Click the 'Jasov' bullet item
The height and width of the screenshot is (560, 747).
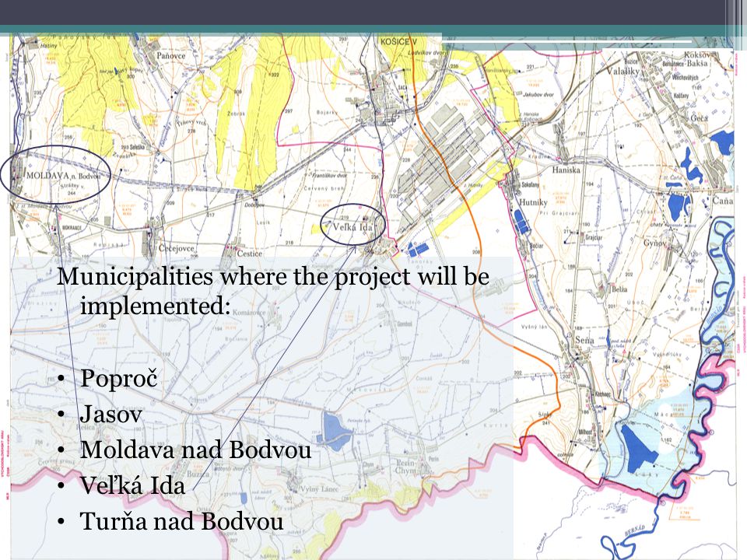coord(111,414)
